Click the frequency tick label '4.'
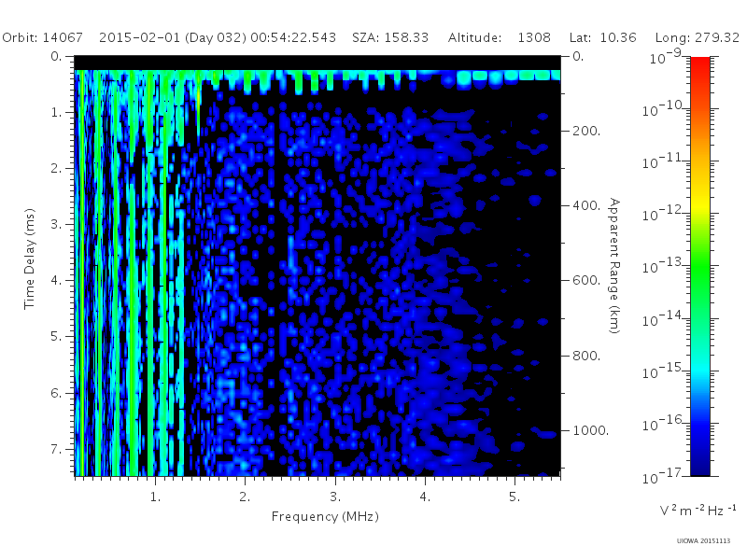 (425, 497)
